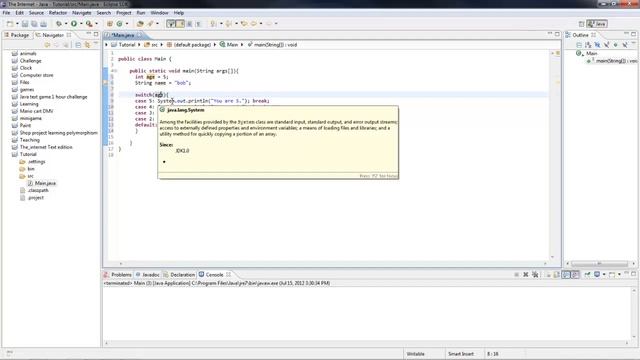640x360 pixels.
Task: Switch to the Package tab
Action: pyautogui.click(x=16, y=35)
